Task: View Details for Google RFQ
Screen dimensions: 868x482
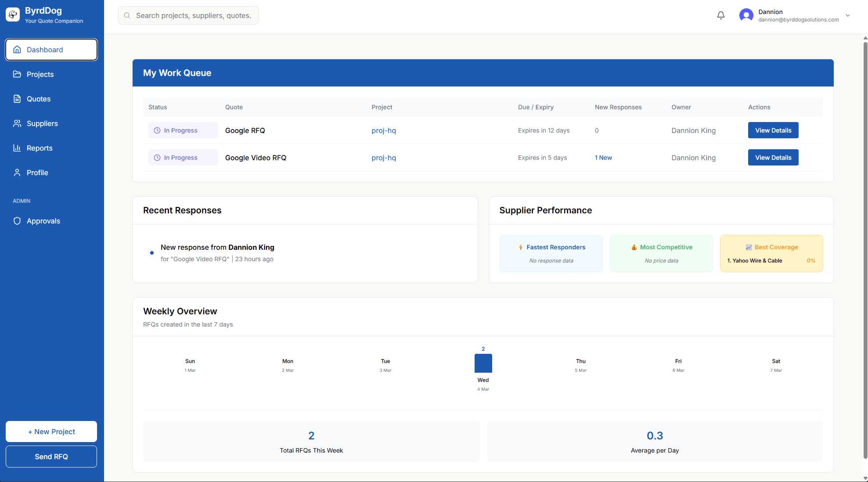Action: [773, 130]
